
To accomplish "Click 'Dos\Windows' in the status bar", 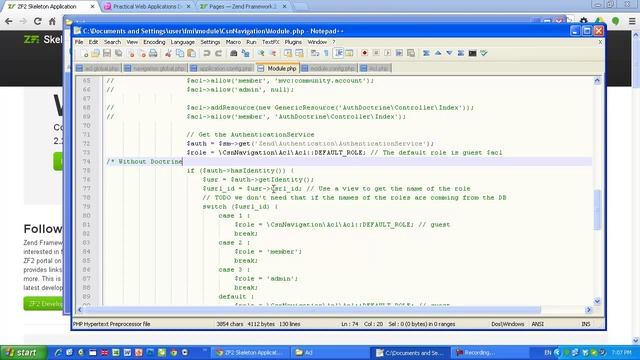I will pos(507,324).
